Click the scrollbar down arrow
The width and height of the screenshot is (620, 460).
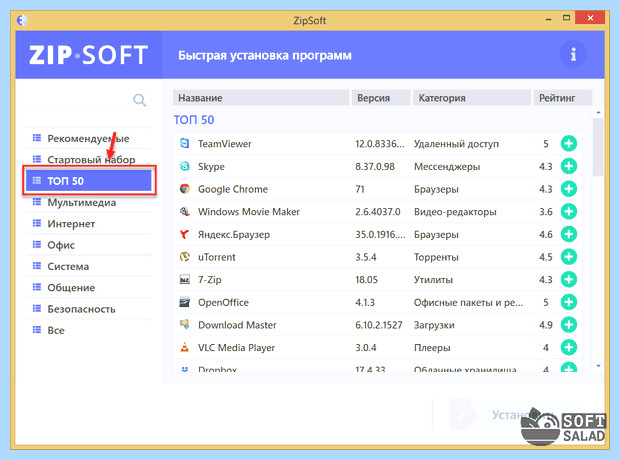coord(598,366)
